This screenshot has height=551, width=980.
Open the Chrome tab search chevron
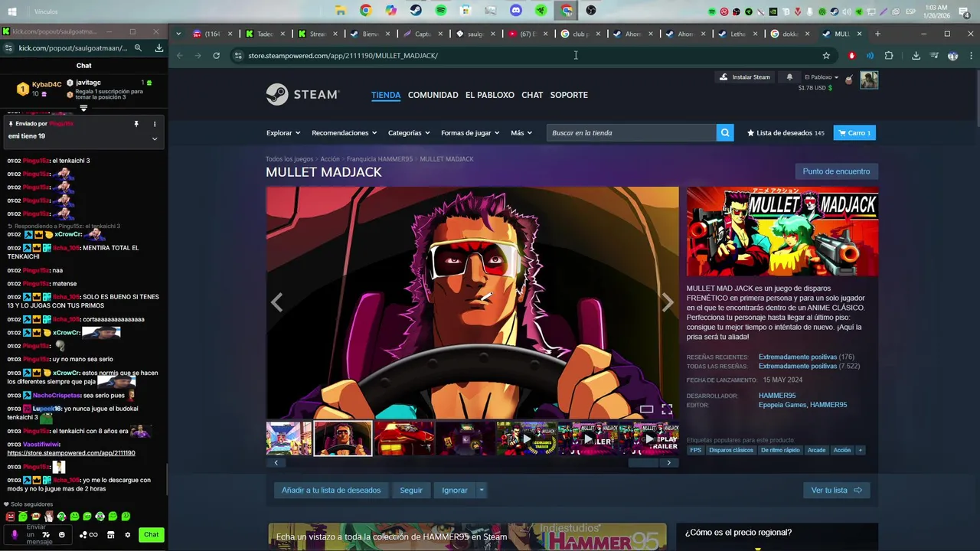(x=178, y=34)
